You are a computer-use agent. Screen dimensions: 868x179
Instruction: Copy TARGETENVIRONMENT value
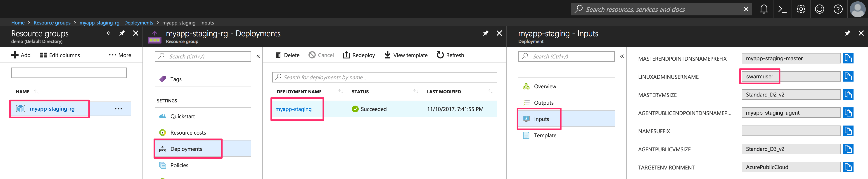coord(848,167)
